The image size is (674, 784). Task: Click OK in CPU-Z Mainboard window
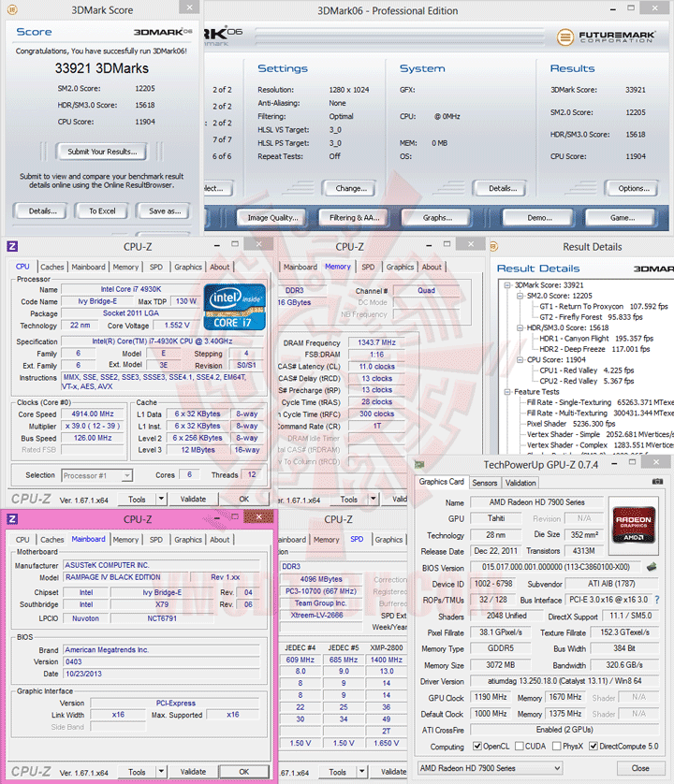(243, 772)
